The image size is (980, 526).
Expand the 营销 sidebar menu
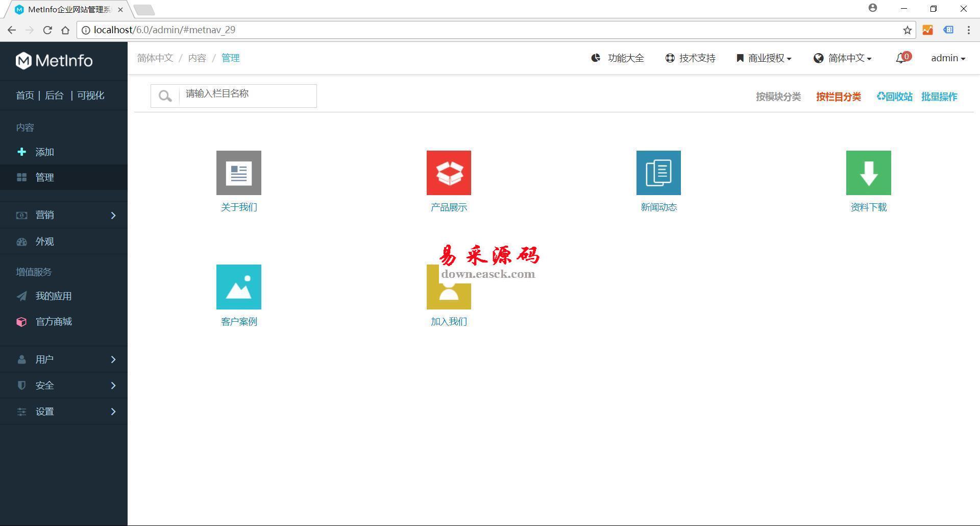(64, 215)
